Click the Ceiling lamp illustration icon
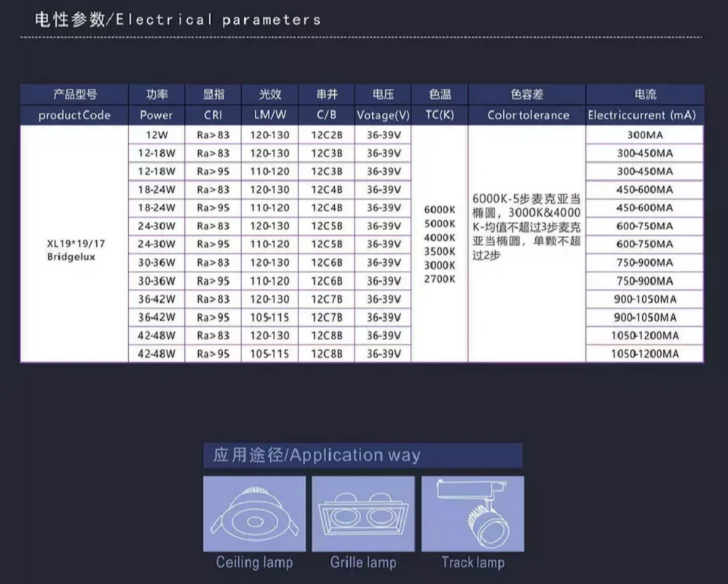Image resolution: width=728 pixels, height=584 pixels. pos(254,513)
